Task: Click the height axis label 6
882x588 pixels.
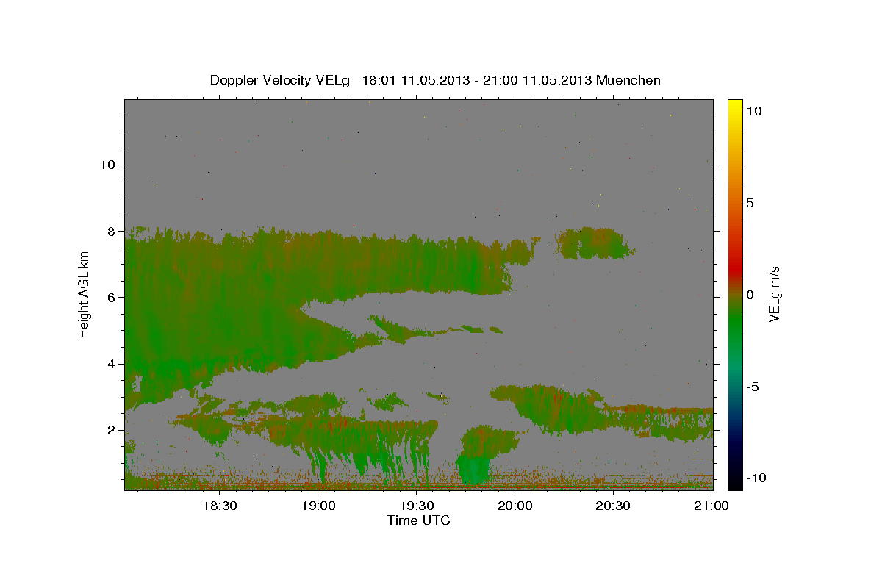Action: click(x=110, y=297)
